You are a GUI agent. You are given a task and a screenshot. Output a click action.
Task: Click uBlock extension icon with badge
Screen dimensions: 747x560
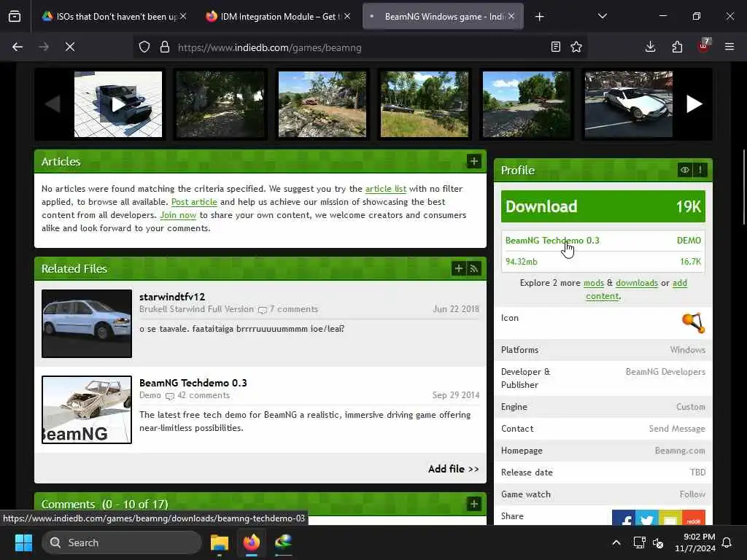(704, 46)
